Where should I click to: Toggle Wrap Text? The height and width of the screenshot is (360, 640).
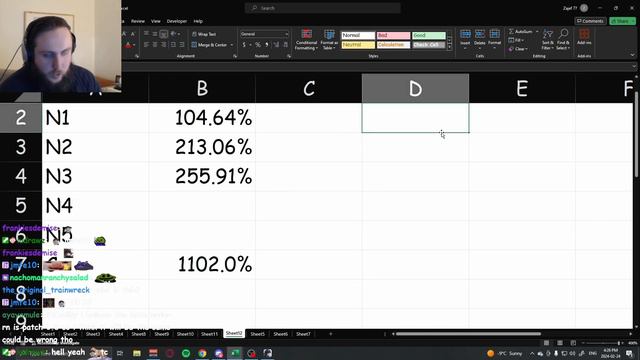204,34
